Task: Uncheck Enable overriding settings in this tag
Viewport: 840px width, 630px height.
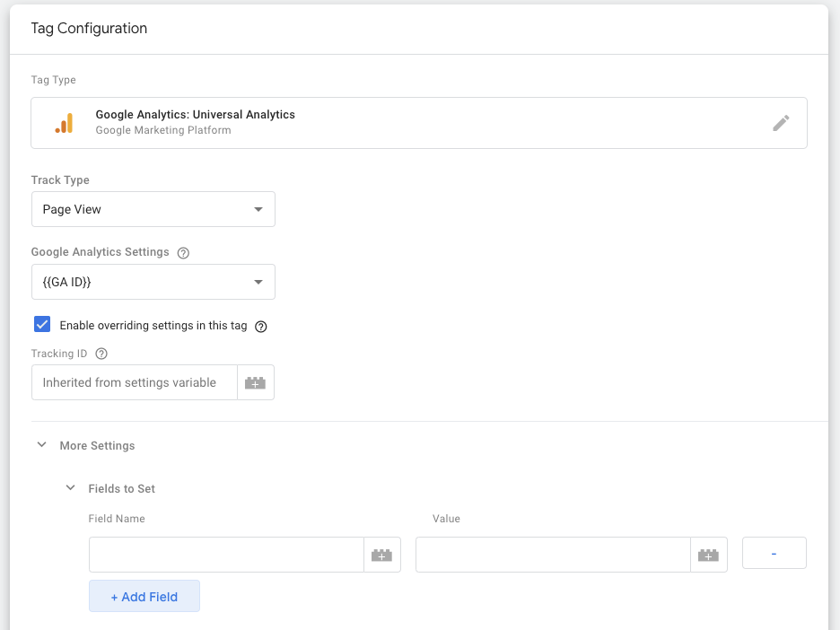Action: [x=42, y=324]
